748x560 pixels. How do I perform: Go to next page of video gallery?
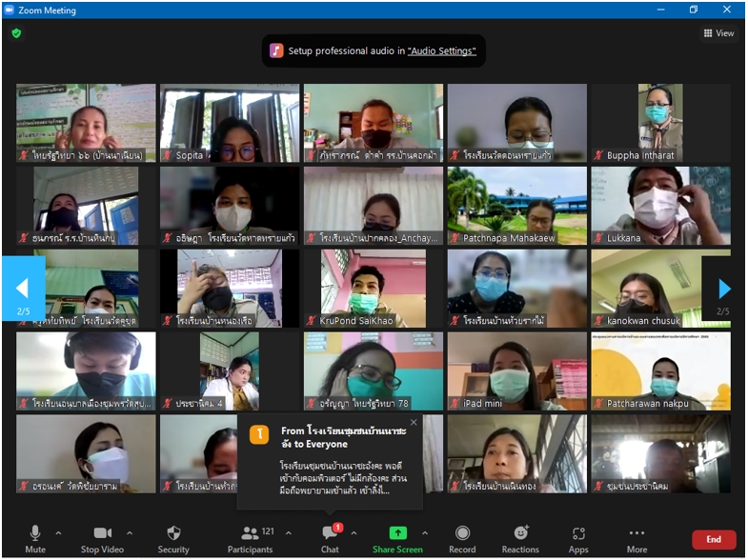coord(724,289)
